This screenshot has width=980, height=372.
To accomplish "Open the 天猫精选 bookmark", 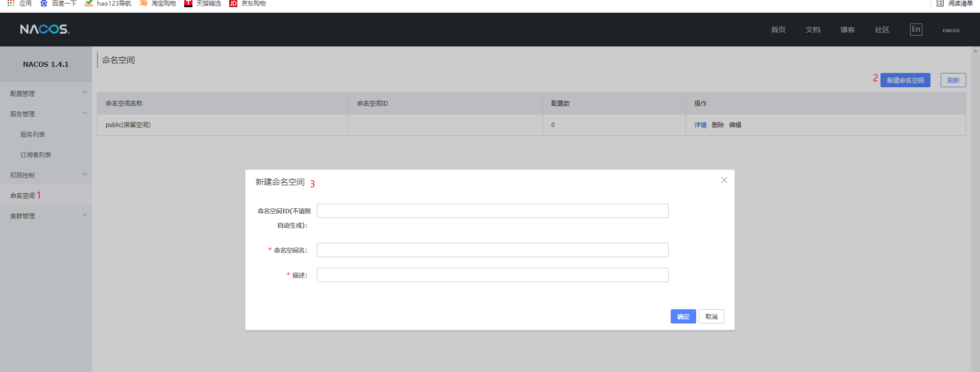I will pyautogui.click(x=203, y=3).
